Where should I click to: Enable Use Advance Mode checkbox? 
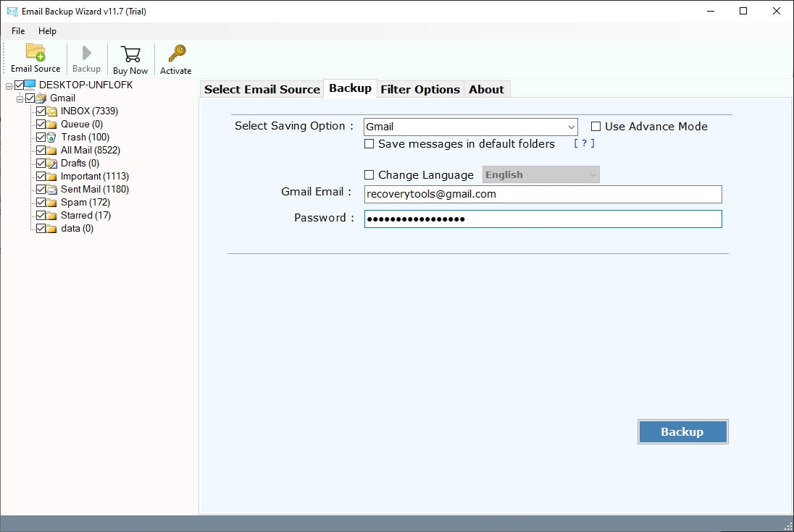pos(595,127)
